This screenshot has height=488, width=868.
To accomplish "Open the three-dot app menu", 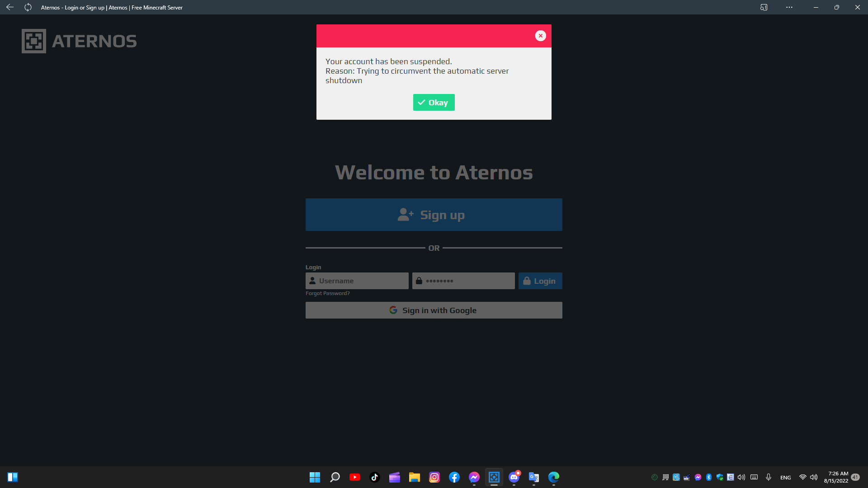I will coord(789,7).
